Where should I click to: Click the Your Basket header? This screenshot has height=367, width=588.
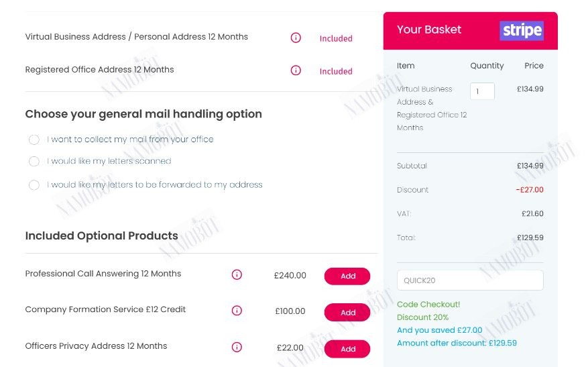pyautogui.click(x=429, y=30)
